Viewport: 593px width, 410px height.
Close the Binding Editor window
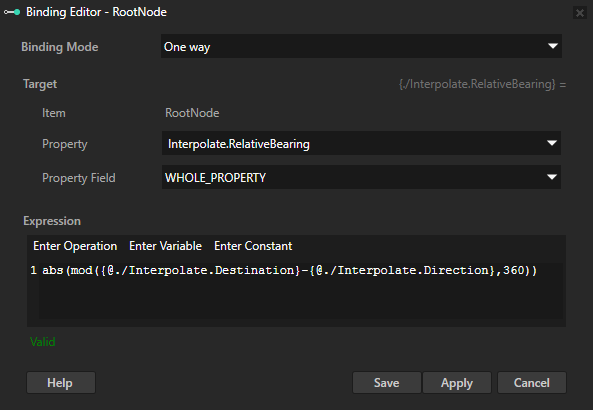pyautogui.click(x=579, y=13)
